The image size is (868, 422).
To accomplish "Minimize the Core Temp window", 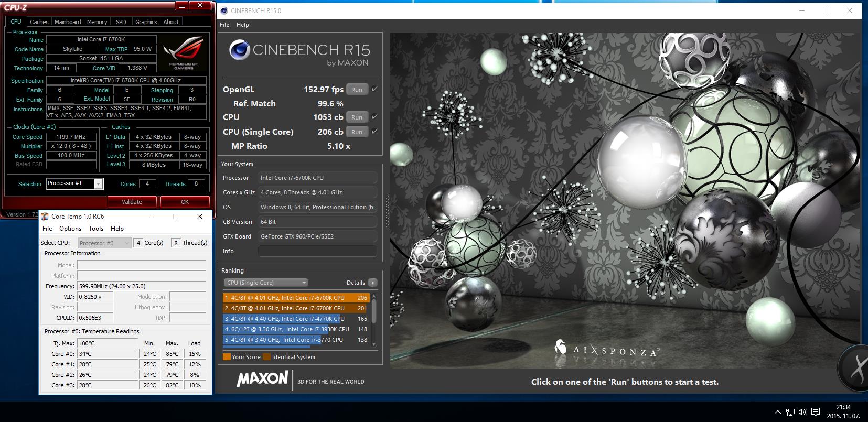I will (x=152, y=216).
